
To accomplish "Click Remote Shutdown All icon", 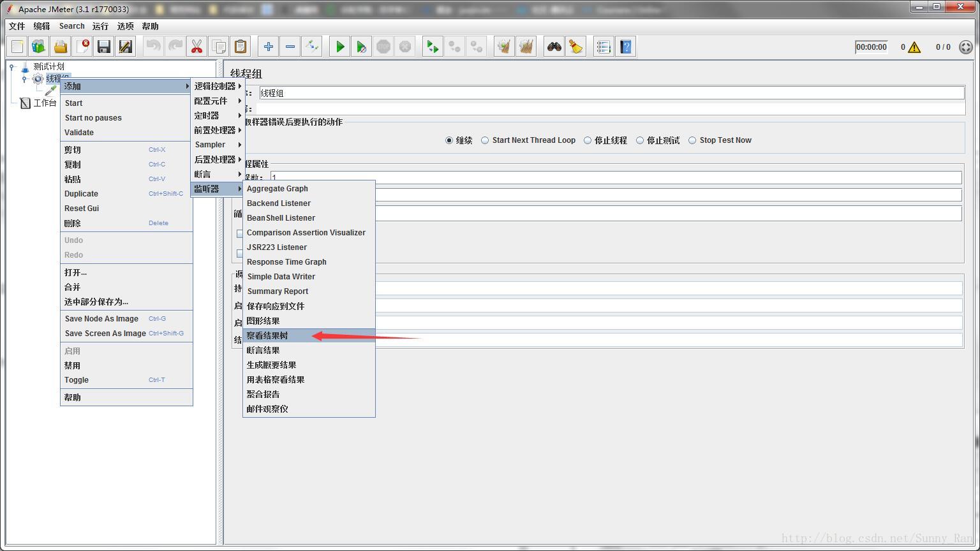I will click(x=477, y=47).
